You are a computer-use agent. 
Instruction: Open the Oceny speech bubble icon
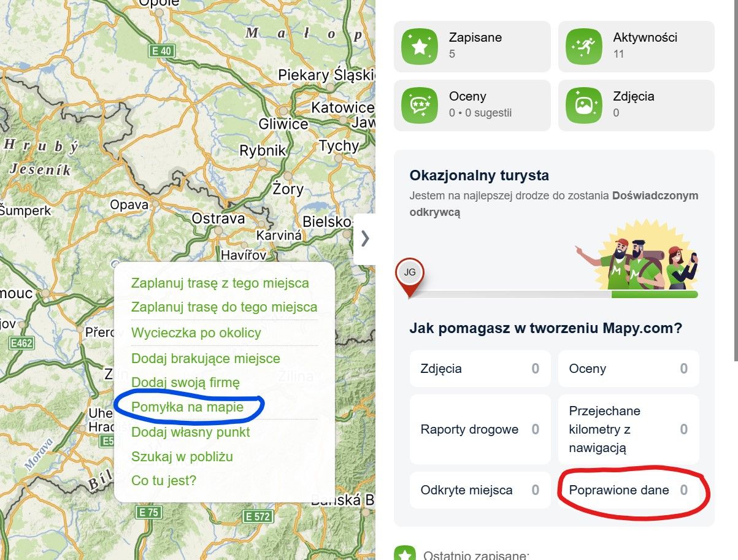[x=420, y=105]
